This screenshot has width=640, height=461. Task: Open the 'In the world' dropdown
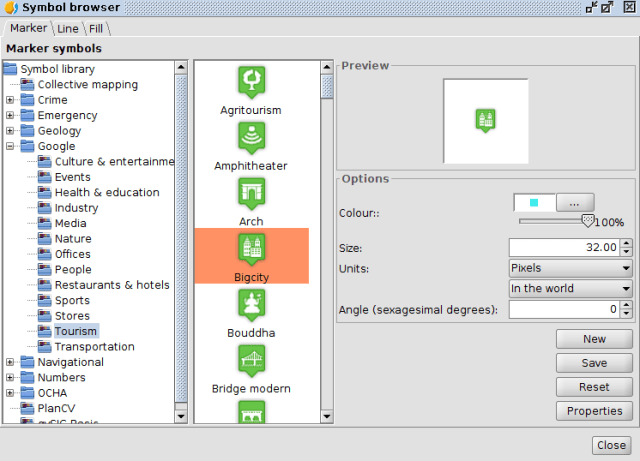coord(570,289)
